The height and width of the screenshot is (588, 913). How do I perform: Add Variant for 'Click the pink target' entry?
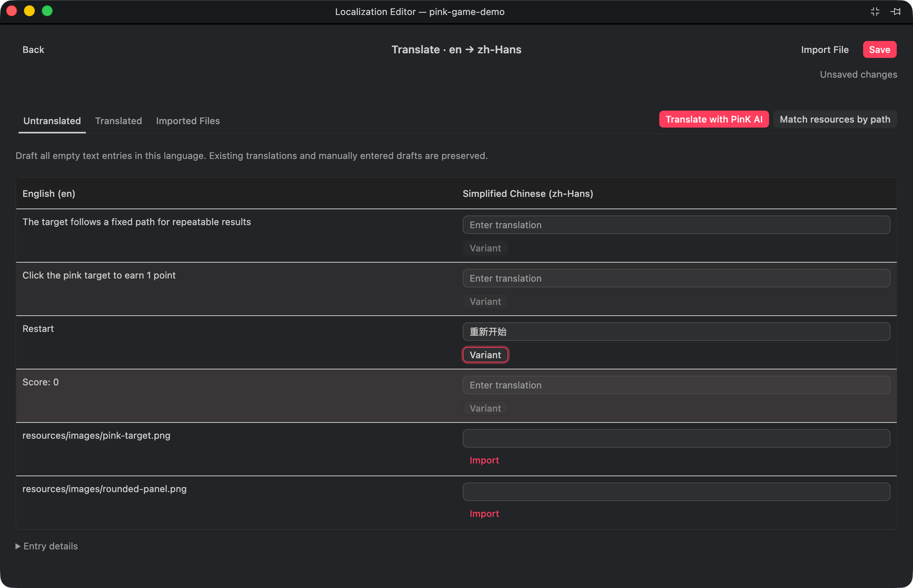[485, 301]
